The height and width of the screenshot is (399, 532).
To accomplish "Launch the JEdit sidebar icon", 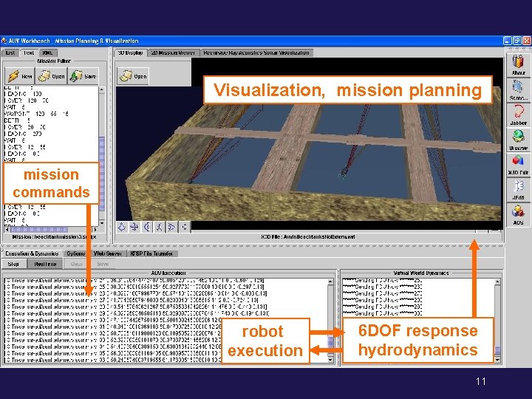I will (518, 190).
